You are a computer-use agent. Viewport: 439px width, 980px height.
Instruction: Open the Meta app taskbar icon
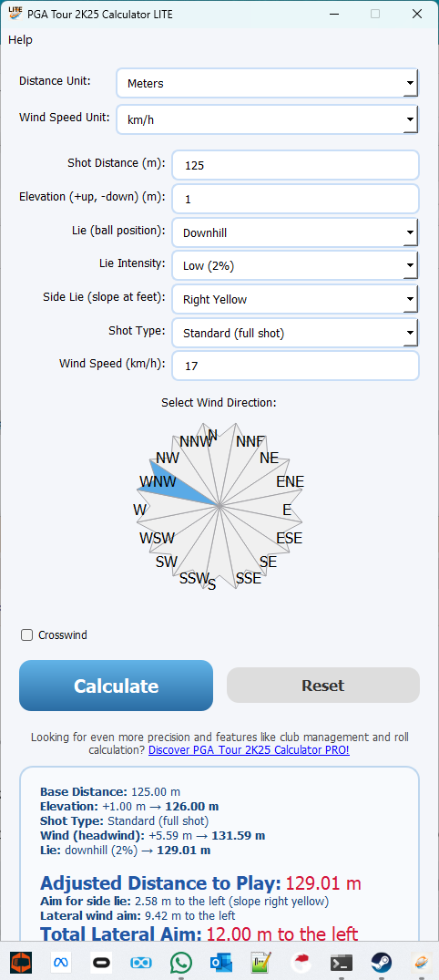point(61,962)
